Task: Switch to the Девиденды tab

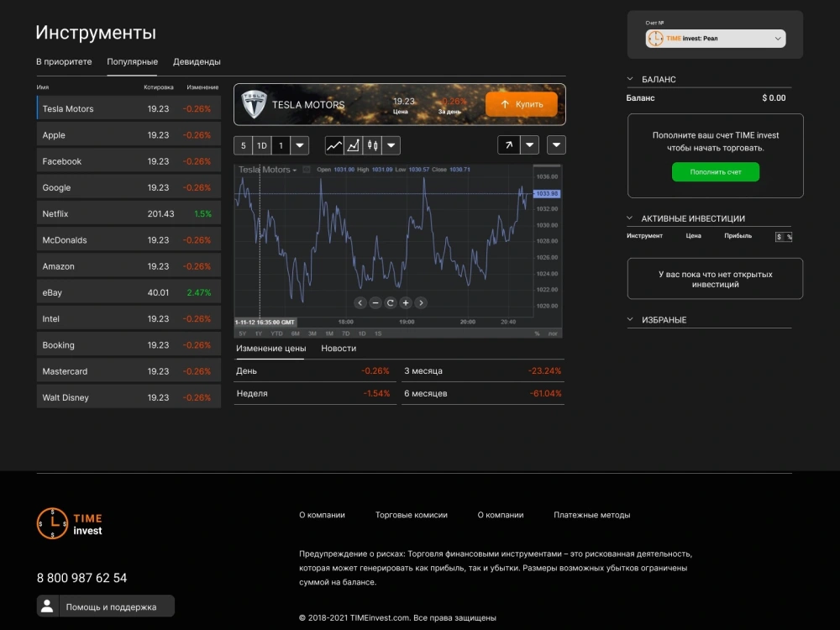Action: [197, 61]
